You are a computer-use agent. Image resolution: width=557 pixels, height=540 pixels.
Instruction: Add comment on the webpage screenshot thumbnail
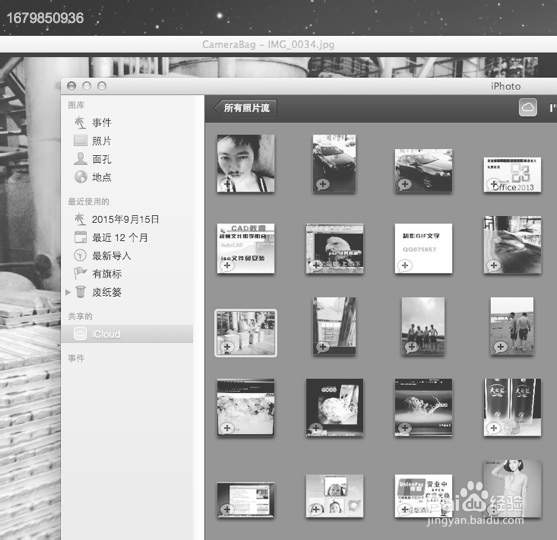pyautogui.click(x=227, y=509)
